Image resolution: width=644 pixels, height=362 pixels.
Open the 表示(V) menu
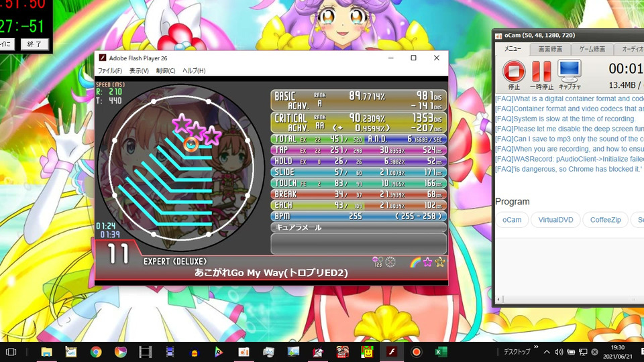click(139, 70)
